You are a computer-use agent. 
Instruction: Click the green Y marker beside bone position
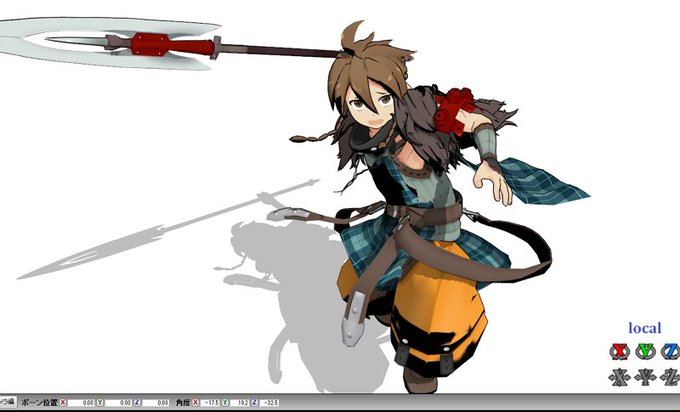[100, 402]
